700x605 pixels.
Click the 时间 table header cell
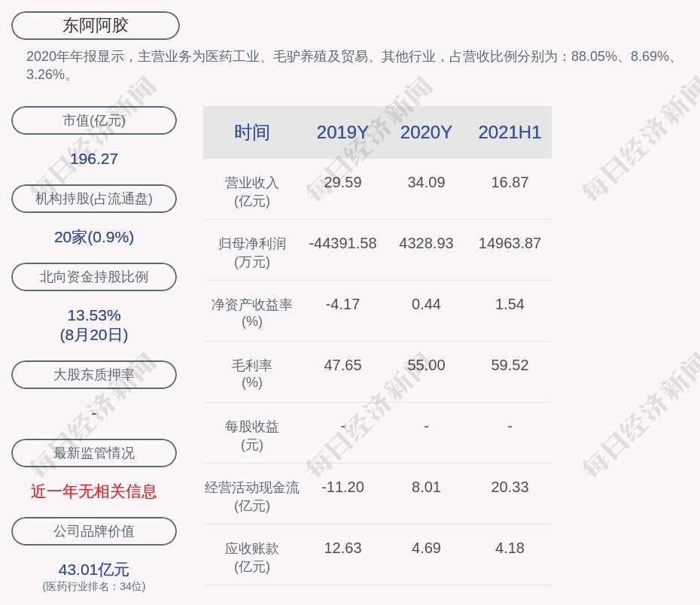point(251,132)
